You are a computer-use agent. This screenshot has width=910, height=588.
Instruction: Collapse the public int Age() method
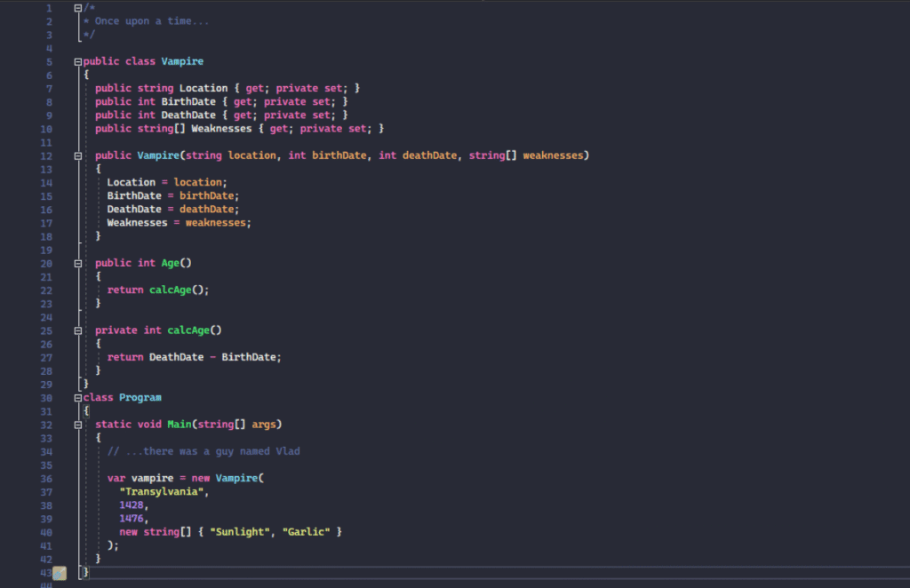[78, 264]
